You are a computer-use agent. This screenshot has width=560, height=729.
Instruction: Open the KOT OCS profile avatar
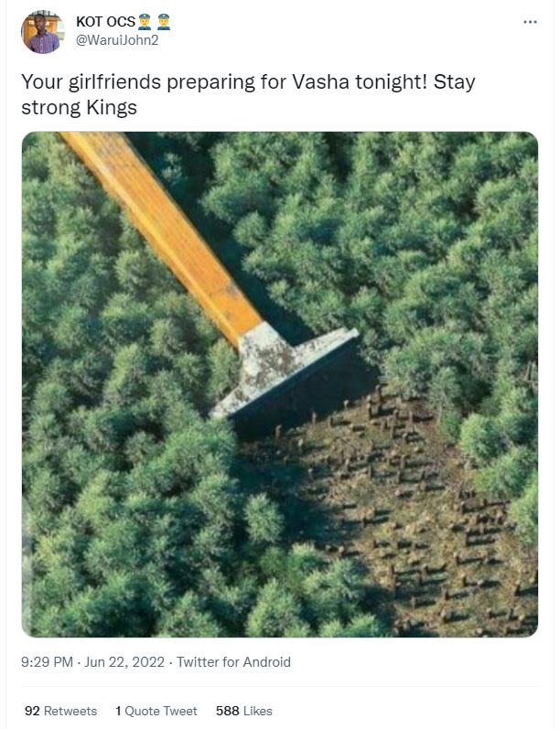coord(43,32)
